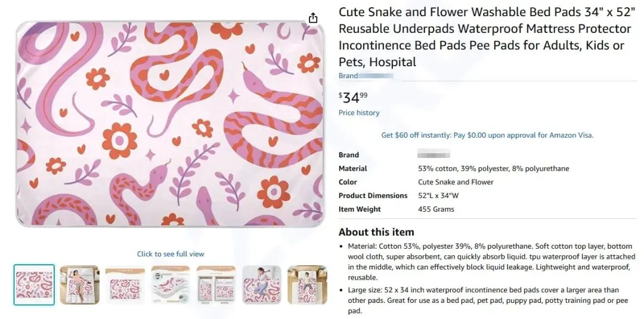Click the 'About this item' heading
Screen dimensions: 644x319
click(376, 232)
